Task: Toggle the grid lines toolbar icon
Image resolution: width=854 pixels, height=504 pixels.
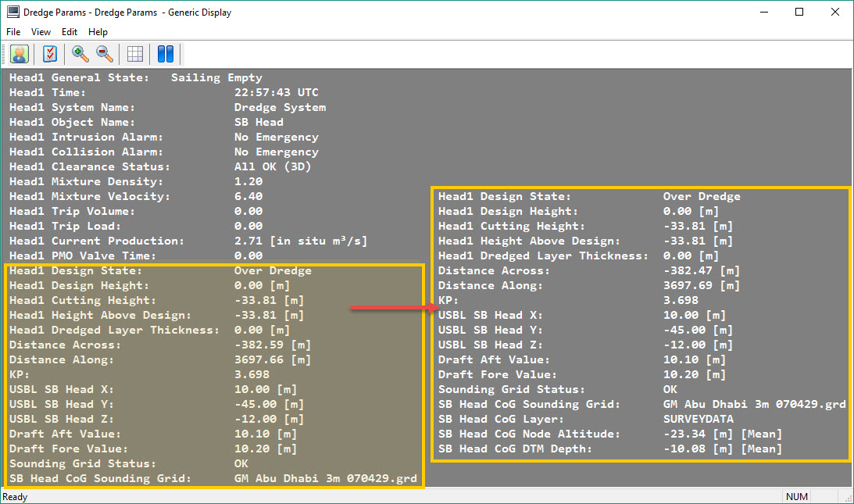Action: [135, 54]
